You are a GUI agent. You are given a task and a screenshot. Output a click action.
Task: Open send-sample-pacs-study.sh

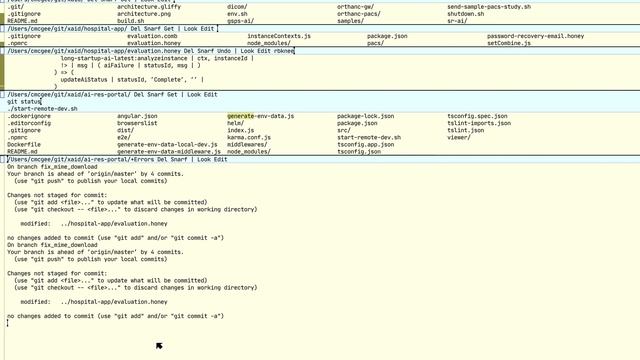(x=489, y=7)
